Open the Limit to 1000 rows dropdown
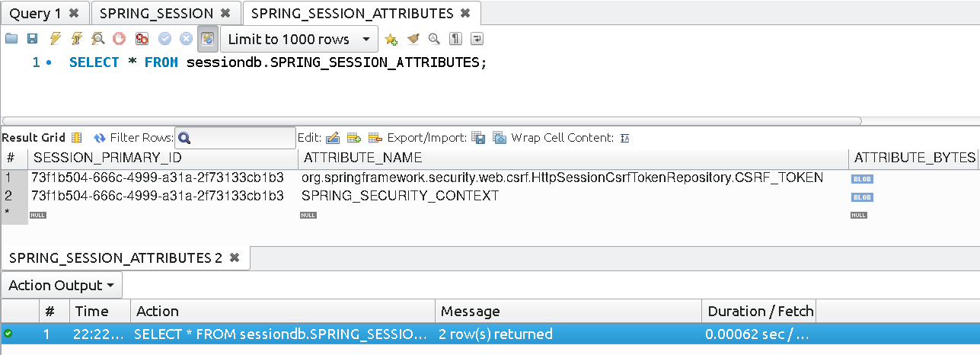Viewport: 980px width, 355px height. click(299, 39)
